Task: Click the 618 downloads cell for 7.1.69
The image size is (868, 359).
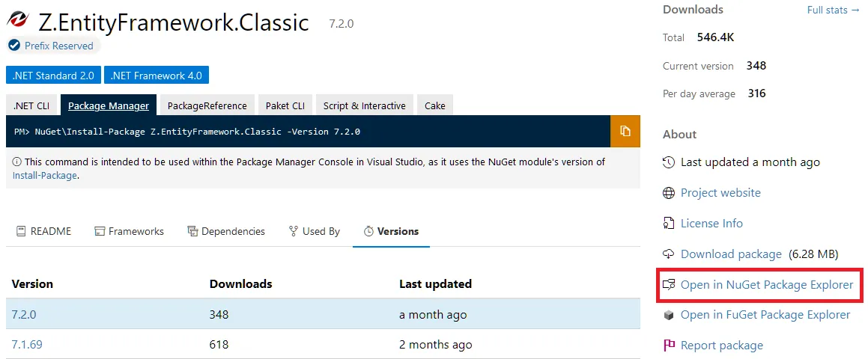Action: pyautogui.click(x=219, y=345)
